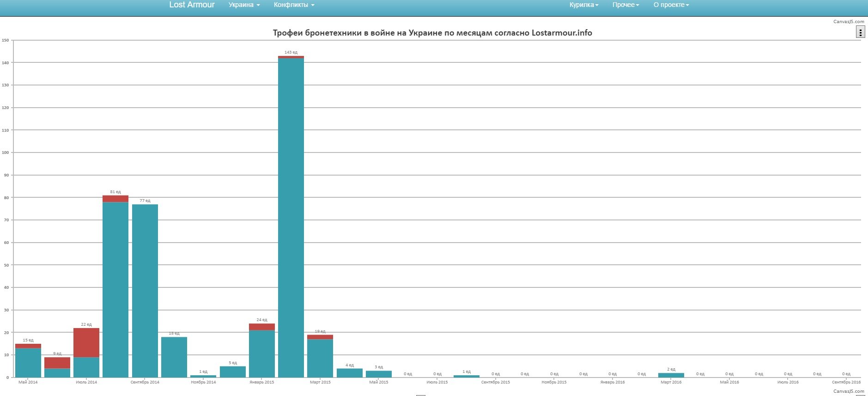Select the 3 ед bar for Май 2015

point(379,374)
